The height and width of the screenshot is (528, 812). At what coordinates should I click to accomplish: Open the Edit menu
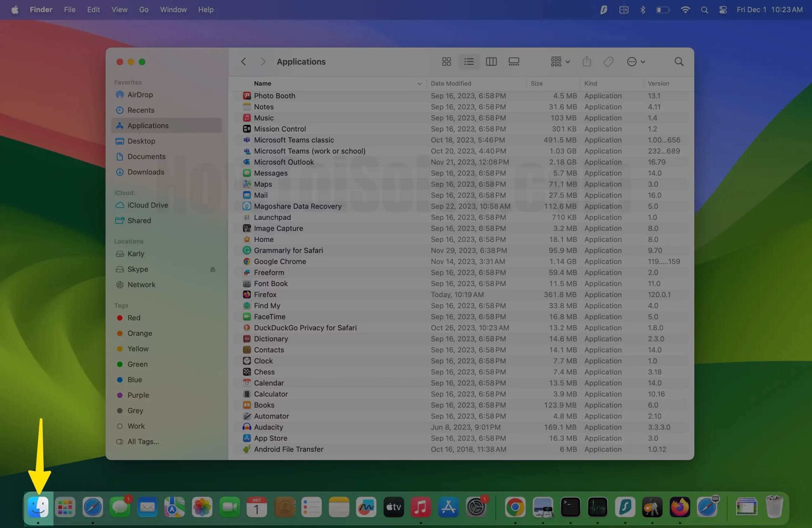coord(93,10)
